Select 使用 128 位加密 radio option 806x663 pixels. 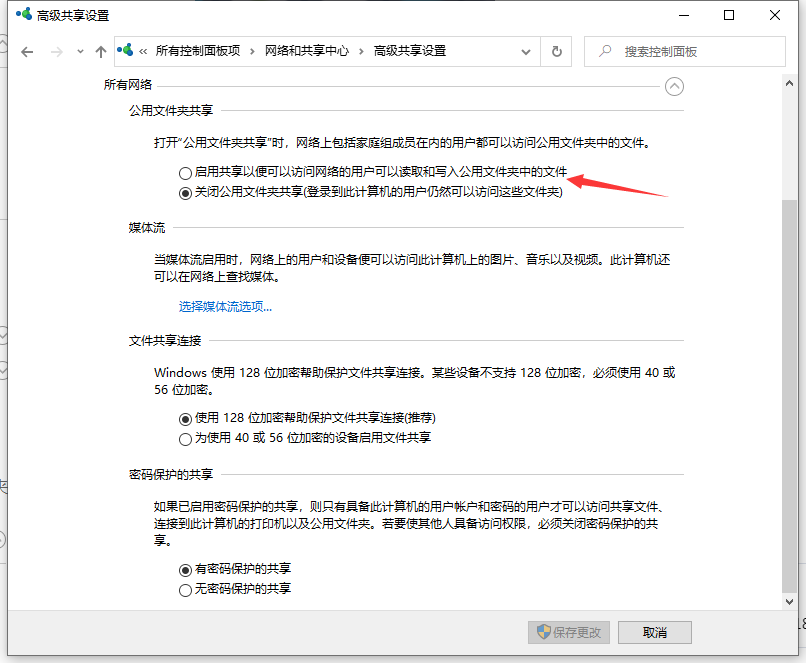pyautogui.click(x=184, y=418)
